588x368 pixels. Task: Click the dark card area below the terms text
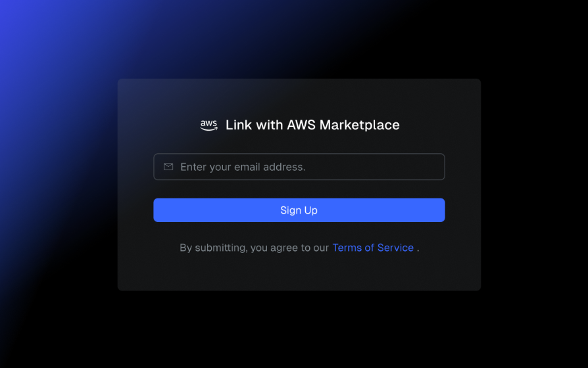[x=299, y=273]
